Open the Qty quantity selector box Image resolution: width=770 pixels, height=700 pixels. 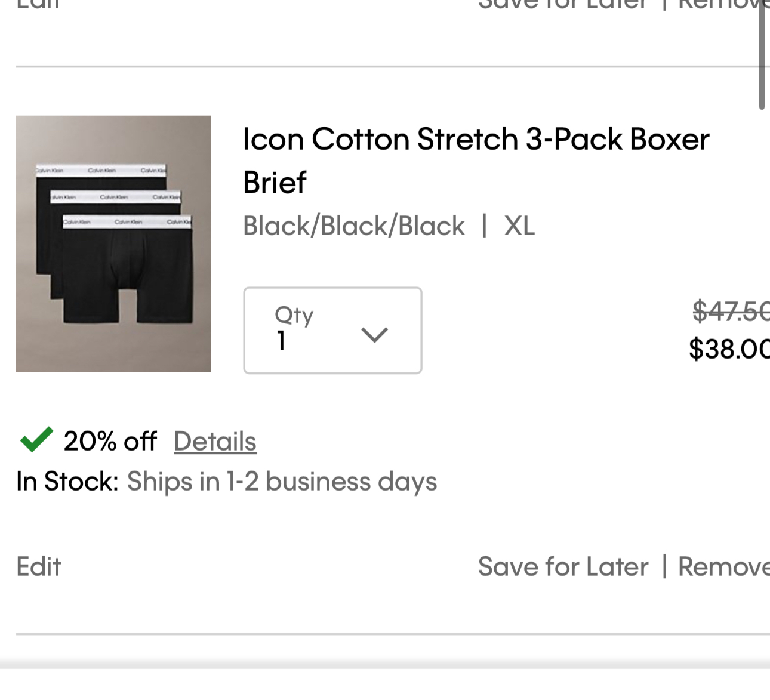point(332,331)
